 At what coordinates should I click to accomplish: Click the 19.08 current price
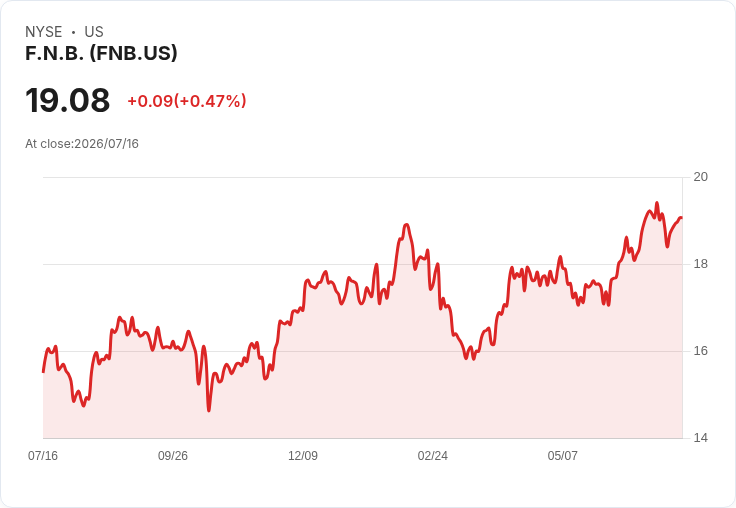click(68, 100)
